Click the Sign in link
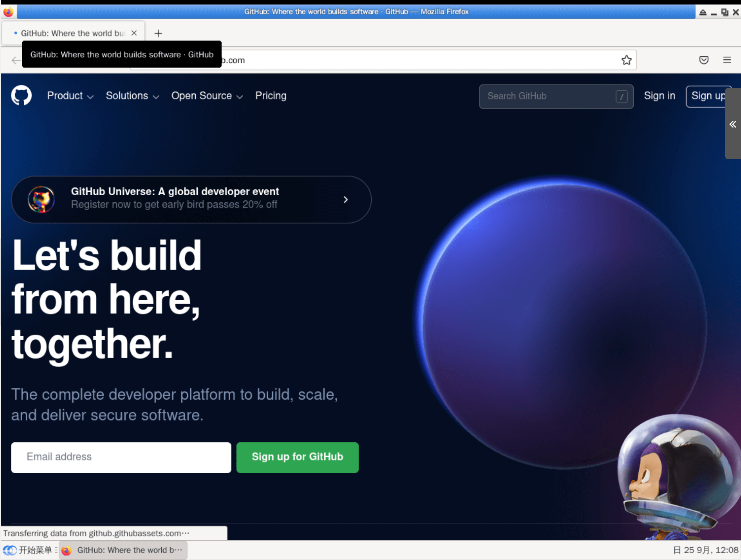The height and width of the screenshot is (560, 741). pyautogui.click(x=659, y=96)
